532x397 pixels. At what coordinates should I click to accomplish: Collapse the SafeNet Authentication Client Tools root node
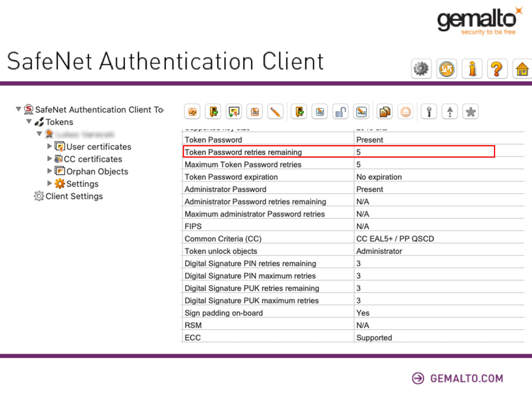coord(18,109)
